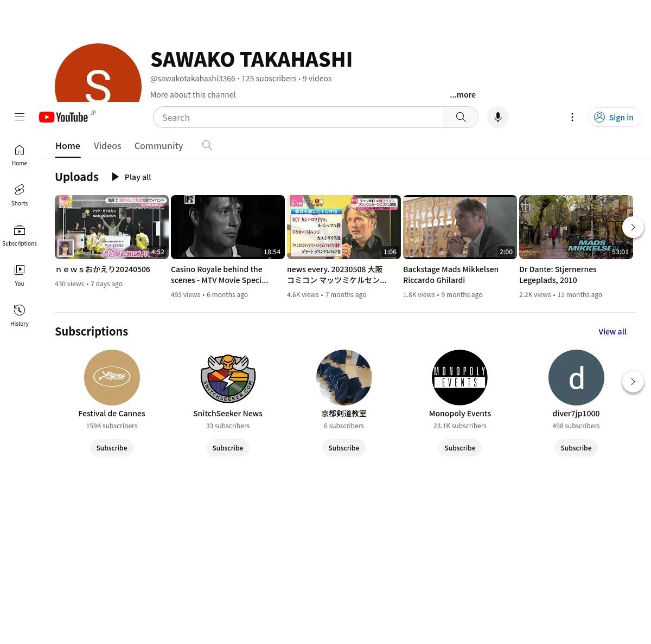This screenshot has width=651, height=644.
Task: Open You in the sidebar
Action: pyautogui.click(x=20, y=275)
